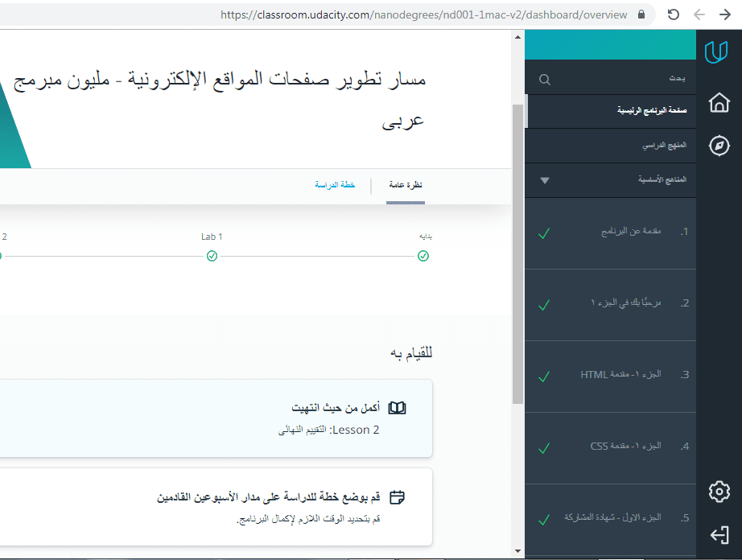Click the main page vertical scrollbar thumb
The width and height of the screenshot is (742, 560).
pyautogui.click(x=517, y=254)
